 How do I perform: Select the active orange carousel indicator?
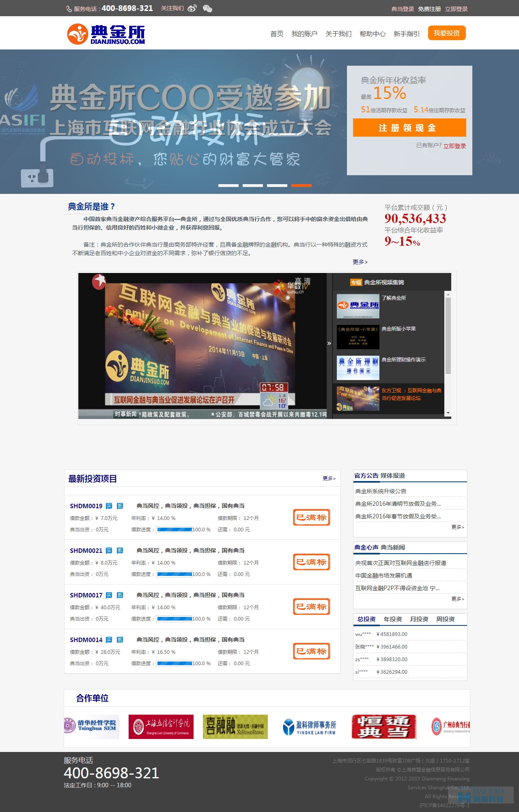[x=301, y=185]
